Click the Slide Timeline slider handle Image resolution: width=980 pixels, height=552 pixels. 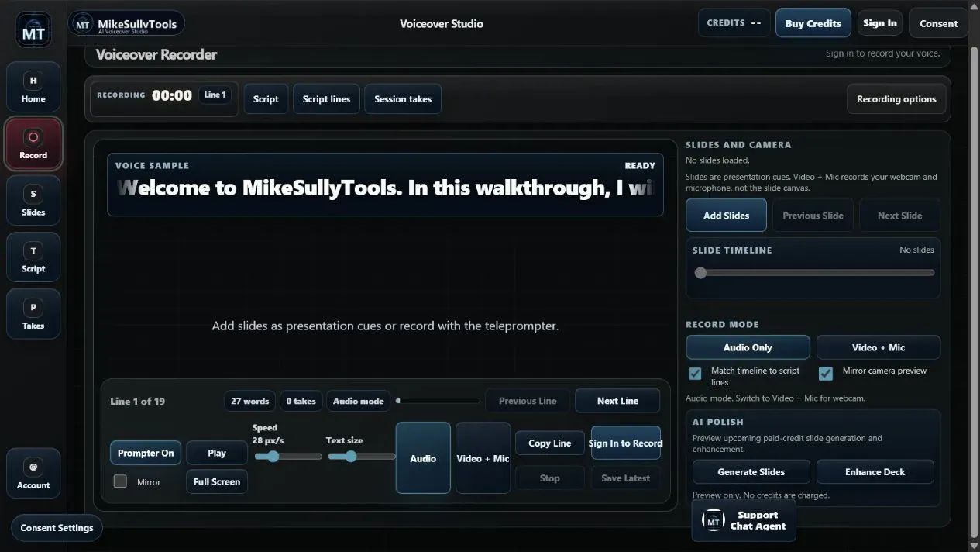pos(700,273)
